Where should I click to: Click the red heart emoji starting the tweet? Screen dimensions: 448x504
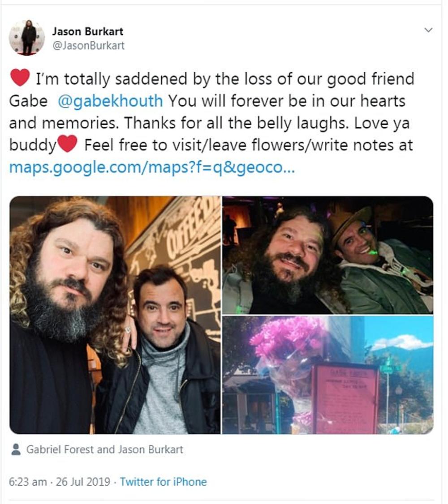coord(20,78)
